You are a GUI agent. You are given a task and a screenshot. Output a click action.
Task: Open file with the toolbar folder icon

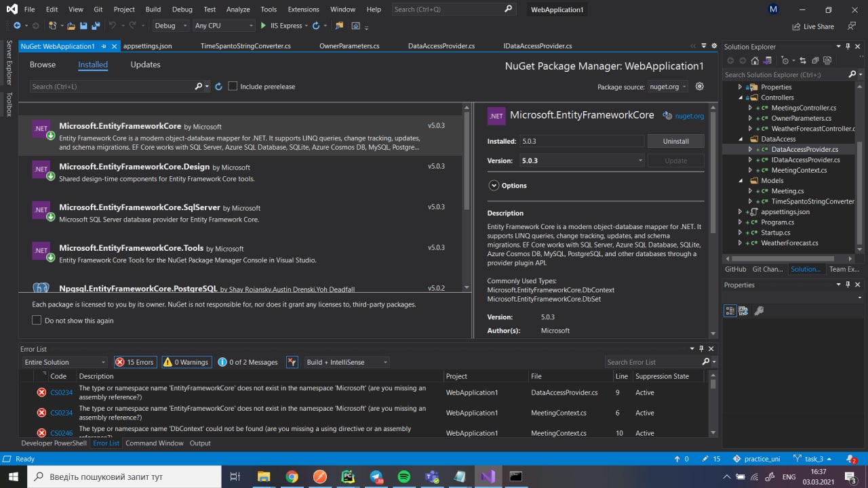[x=71, y=26]
